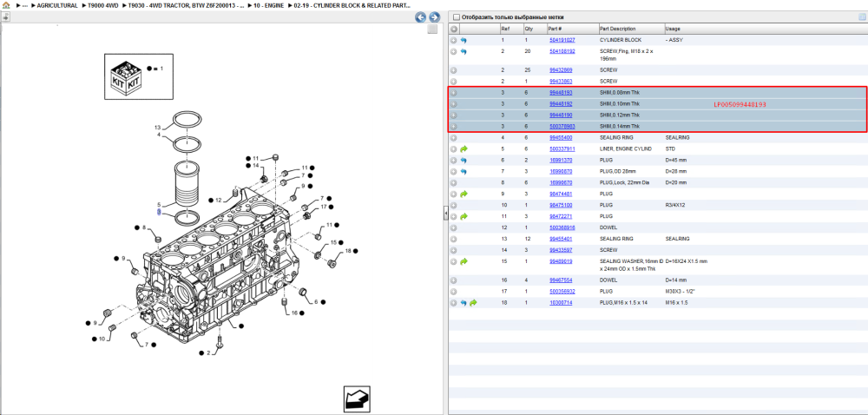868x415 pixels.
Task: Click green arrow on 98474481 PLUG row
Action: (x=464, y=194)
